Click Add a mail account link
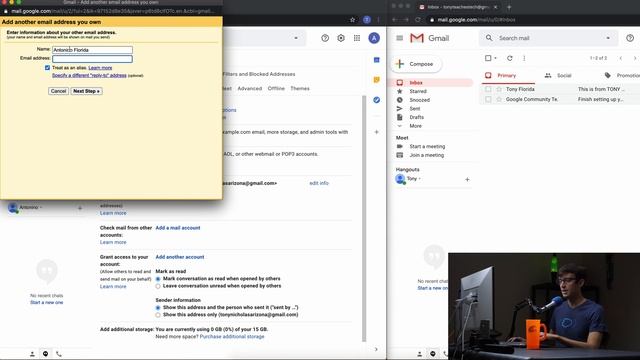This screenshot has height=360, width=640. click(178, 228)
